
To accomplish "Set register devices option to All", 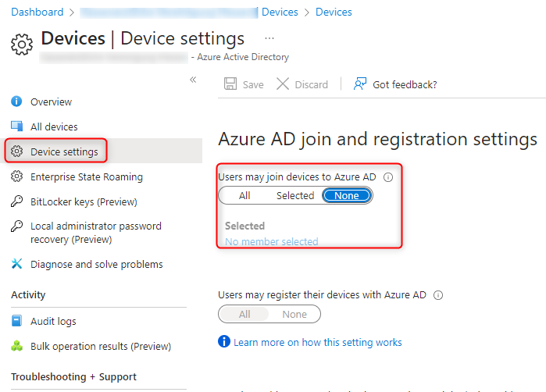I will click(x=244, y=315).
